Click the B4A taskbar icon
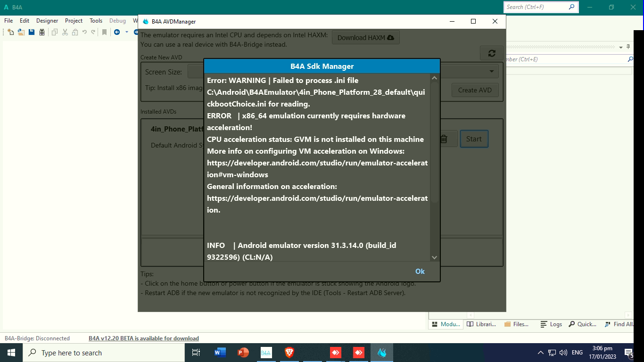This screenshot has height=362, width=644. [266, 353]
